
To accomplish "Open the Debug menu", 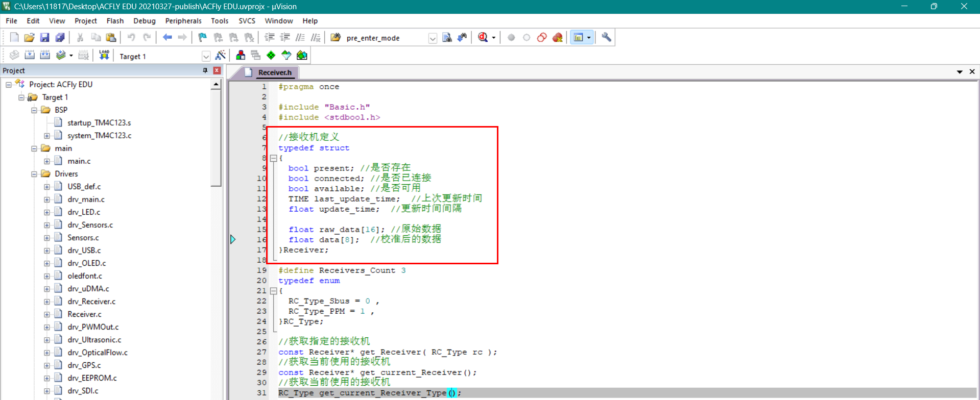I will (145, 21).
